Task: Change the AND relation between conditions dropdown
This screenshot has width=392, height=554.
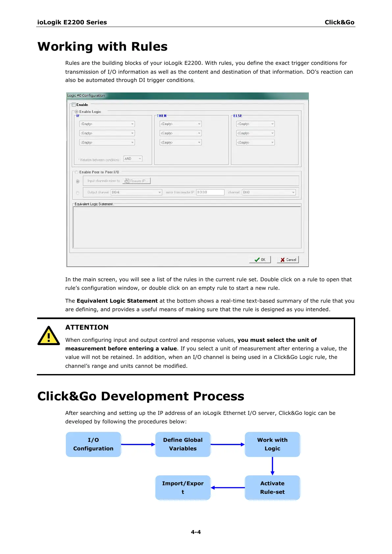Action: coord(133,159)
